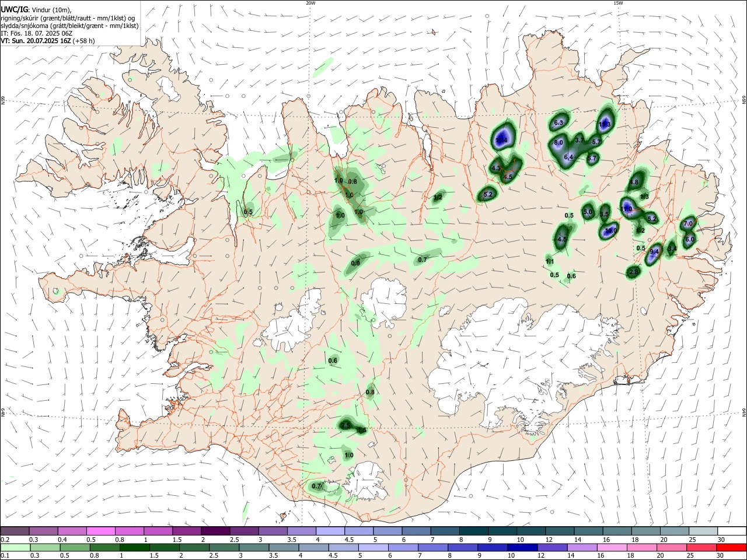Click the 2.5 precipitation value in the south
The height and width of the screenshot is (560, 747).
pyautogui.click(x=345, y=426)
